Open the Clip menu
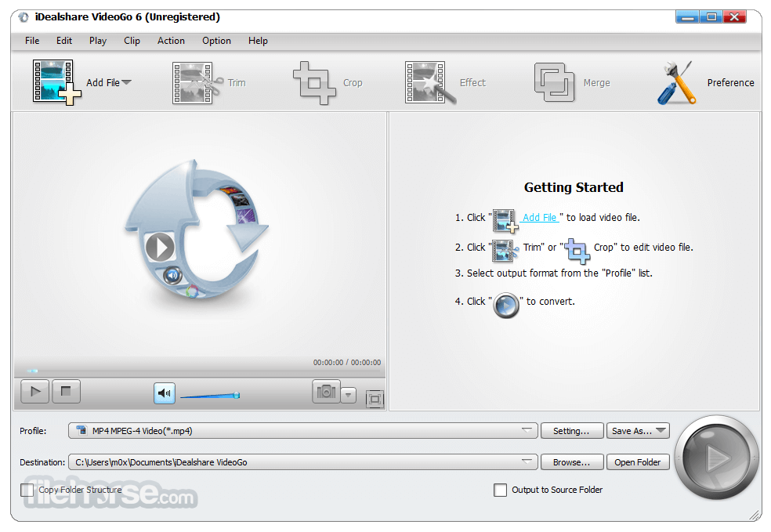 coord(132,41)
